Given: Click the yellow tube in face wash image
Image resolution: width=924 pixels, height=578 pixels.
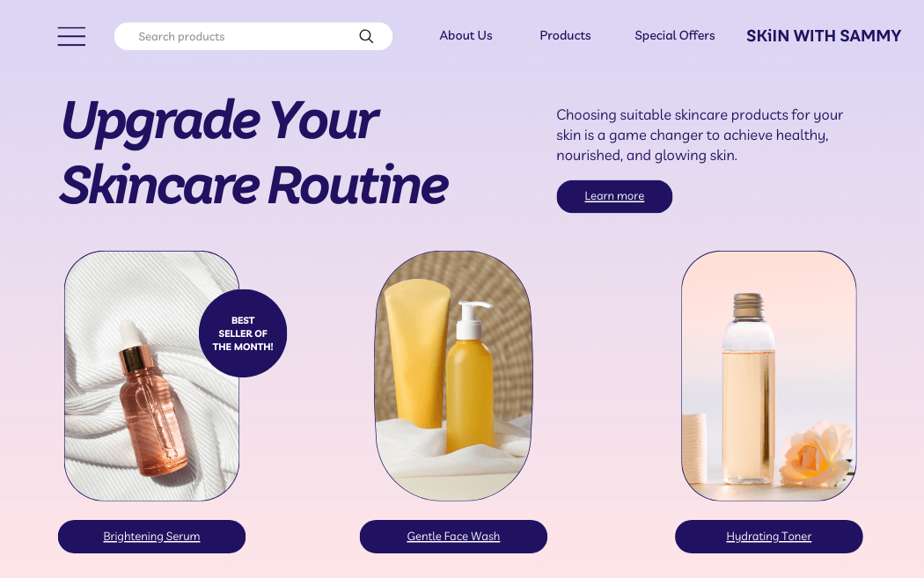Looking at the screenshot, I should coord(416,354).
